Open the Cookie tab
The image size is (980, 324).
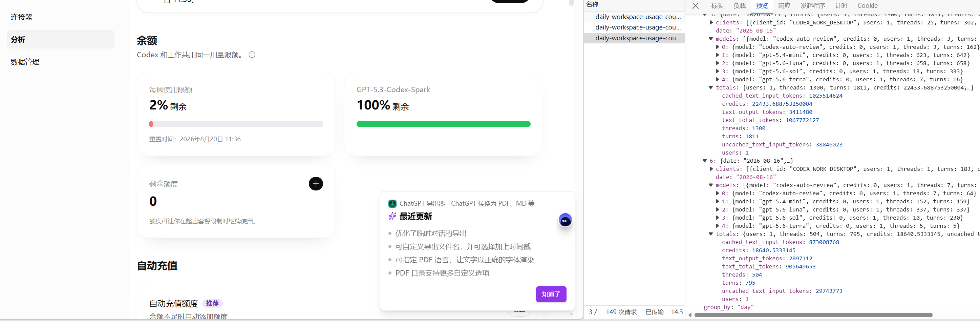click(x=867, y=6)
